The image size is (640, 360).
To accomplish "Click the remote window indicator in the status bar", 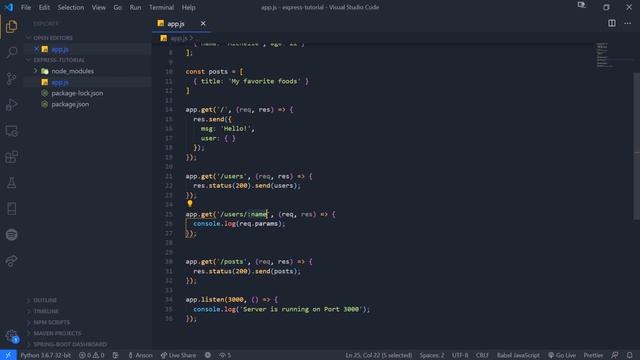I will click(8, 355).
